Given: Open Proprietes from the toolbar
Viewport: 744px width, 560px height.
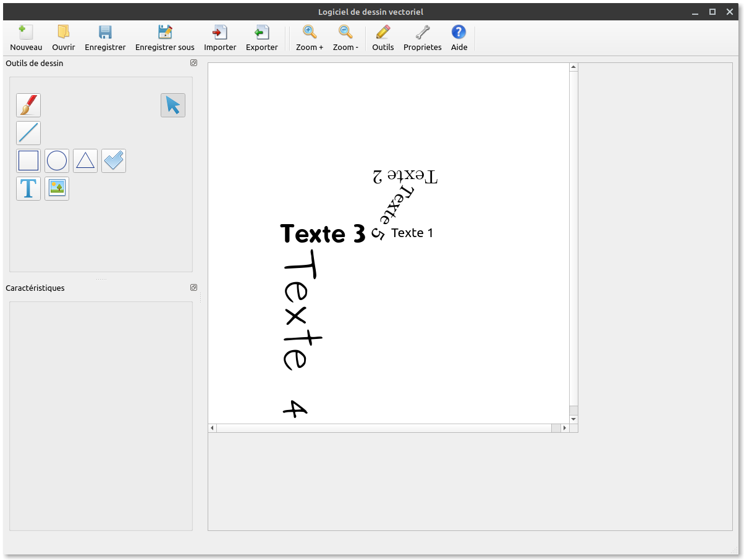Looking at the screenshot, I should 422,37.
